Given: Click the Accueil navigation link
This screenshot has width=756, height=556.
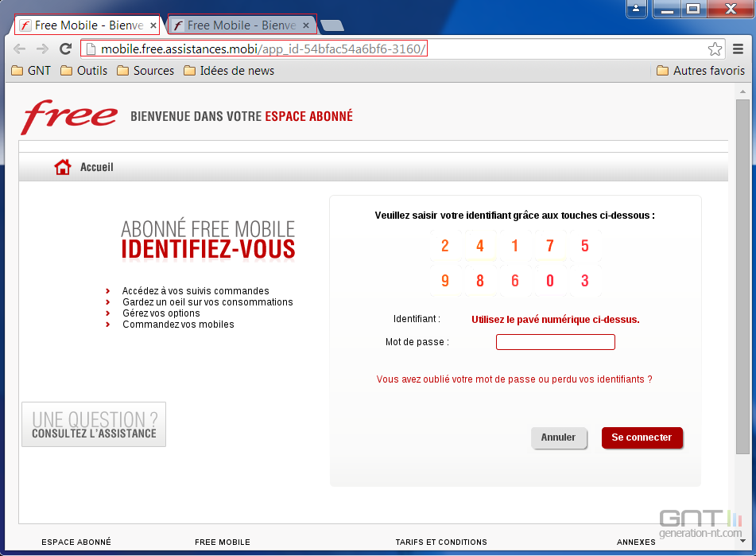Looking at the screenshot, I should (x=97, y=167).
